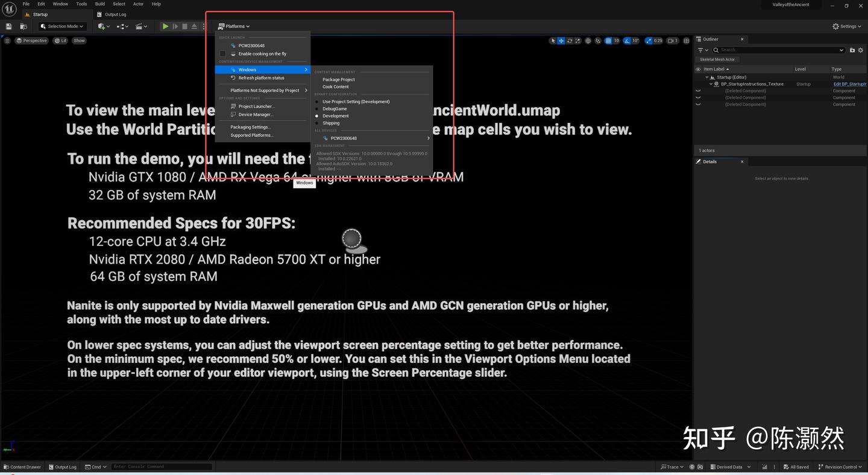The height and width of the screenshot is (475, 868).
Task: Collapse the Startup (Editor) tree node
Action: pos(706,77)
